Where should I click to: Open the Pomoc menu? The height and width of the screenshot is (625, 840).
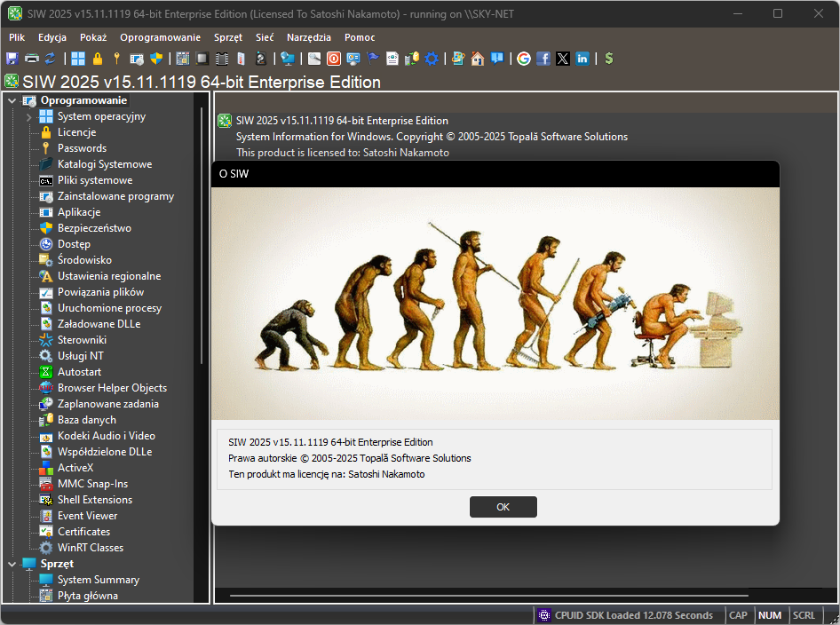click(360, 37)
